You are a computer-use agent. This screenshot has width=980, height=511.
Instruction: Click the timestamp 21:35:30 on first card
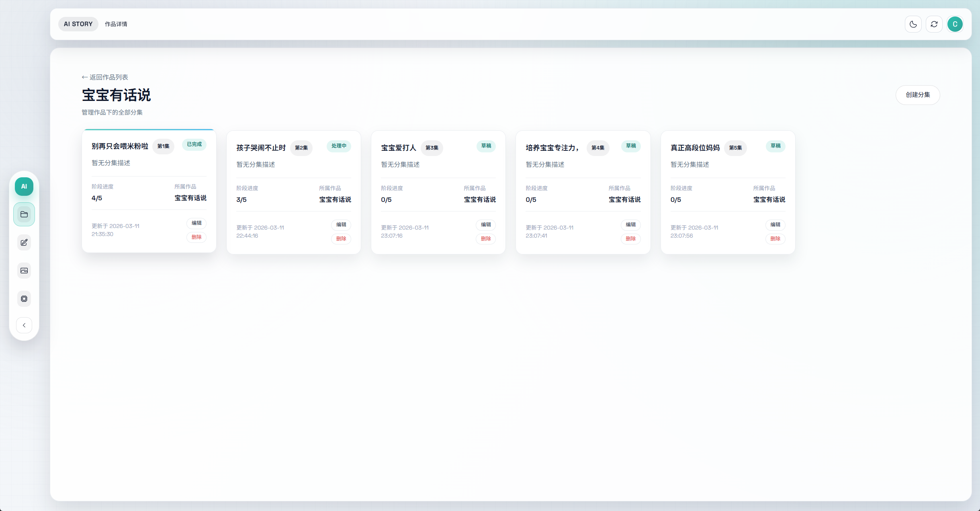point(102,234)
